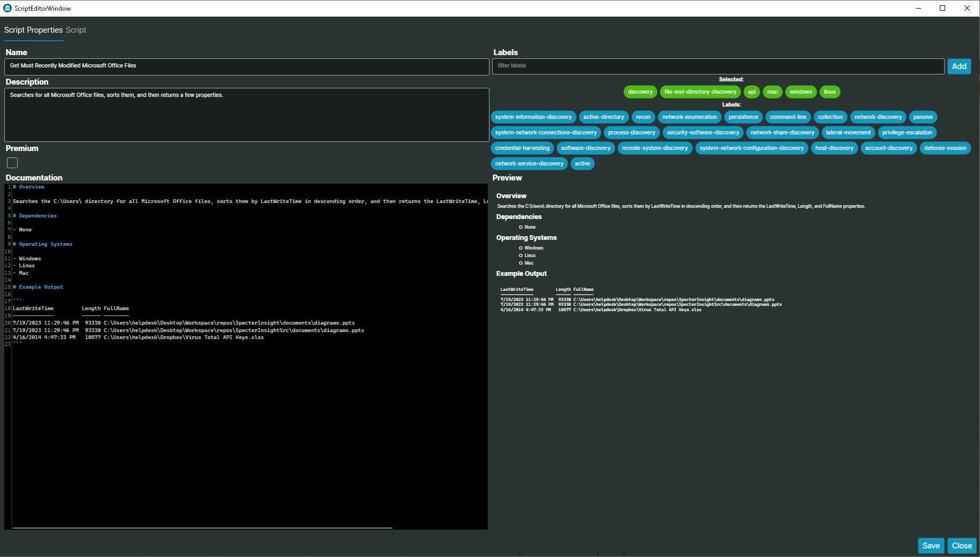Click the Save button
This screenshot has width=980, height=557.
[931, 545]
